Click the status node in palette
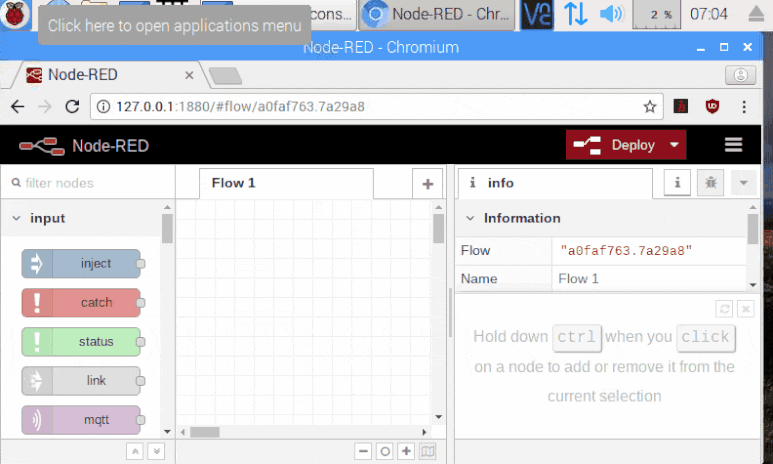This screenshot has height=464, width=773. point(81,342)
